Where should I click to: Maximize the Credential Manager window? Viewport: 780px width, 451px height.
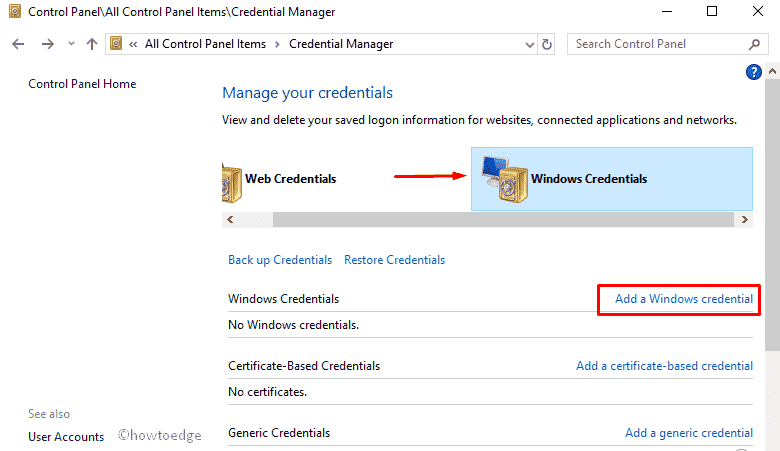(712, 11)
